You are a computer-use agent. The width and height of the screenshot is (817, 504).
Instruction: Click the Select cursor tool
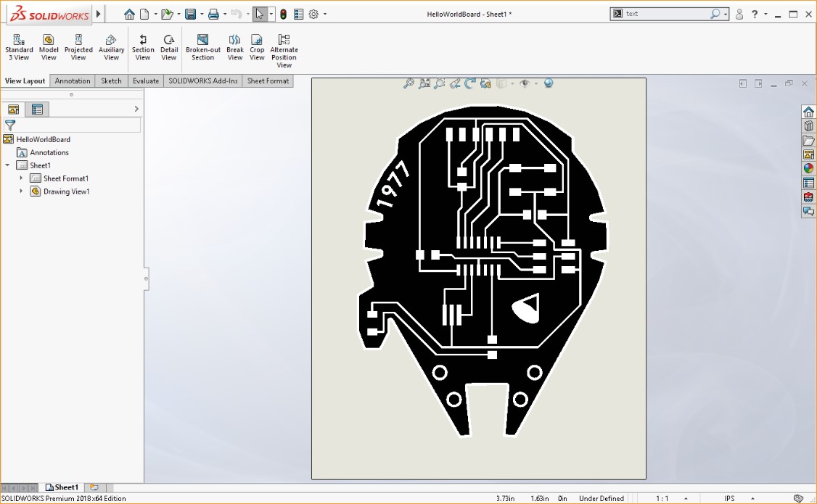(x=260, y=14)
